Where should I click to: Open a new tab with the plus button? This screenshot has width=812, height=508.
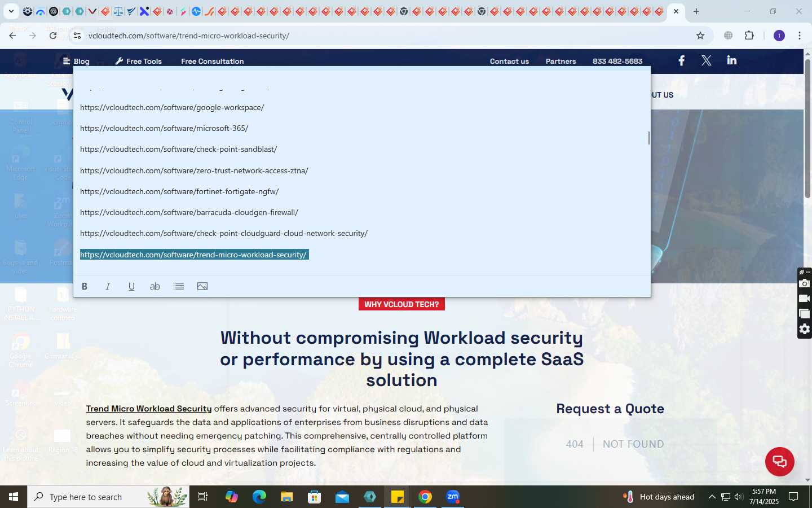click(x=696, y=11)
